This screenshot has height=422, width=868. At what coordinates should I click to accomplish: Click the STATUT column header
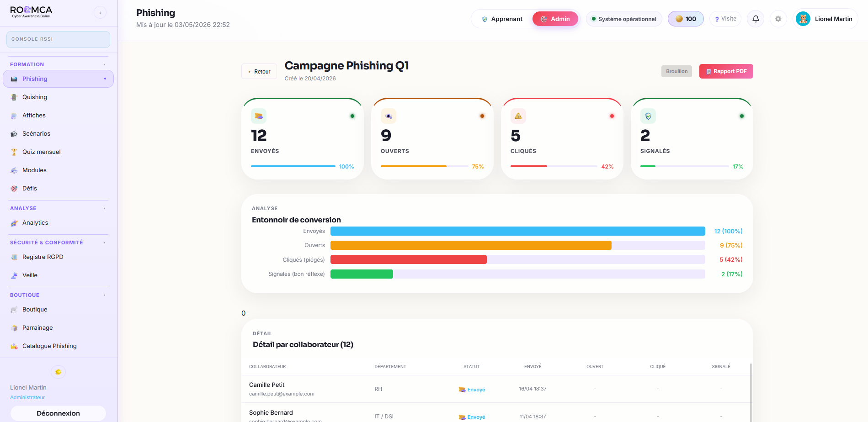[x=472, y=367]
